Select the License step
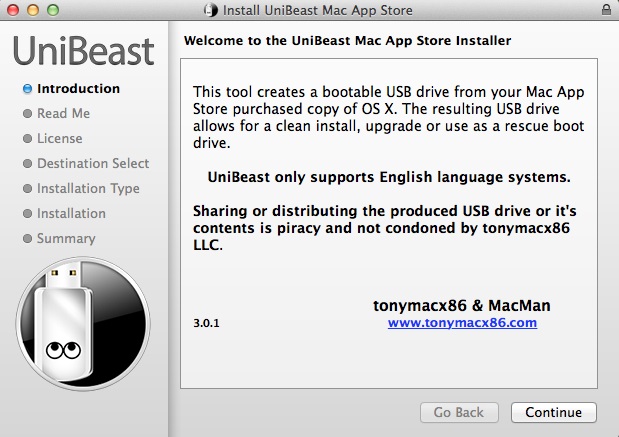619x437 pixels. (x=60, y=139)
